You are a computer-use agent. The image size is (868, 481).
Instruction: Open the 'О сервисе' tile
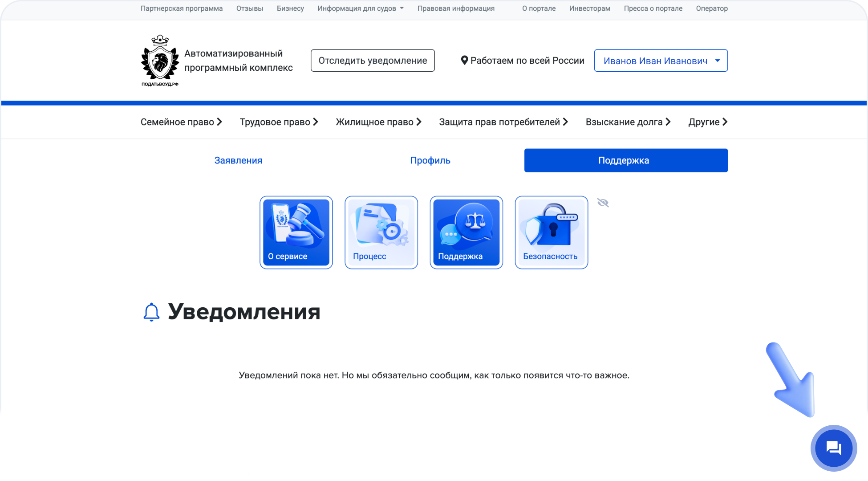[x=296, y=232]
